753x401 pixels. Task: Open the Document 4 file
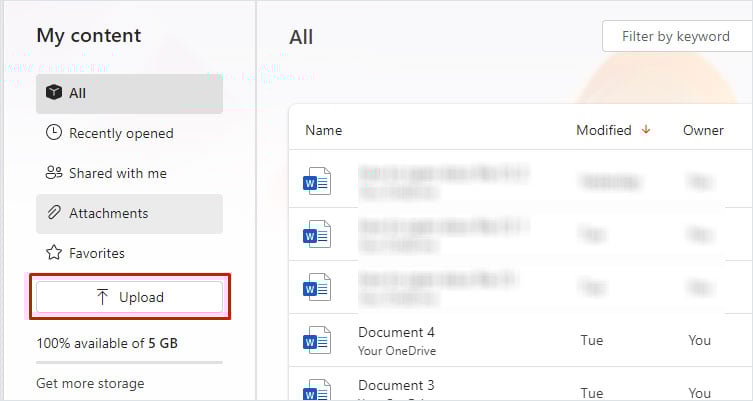pyautogui.click(x=396, y=332)
